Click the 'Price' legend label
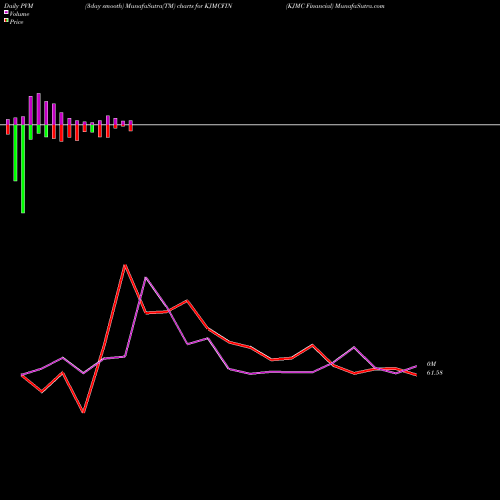This screenshot has width=500, height=500. (x=16, y=22)
